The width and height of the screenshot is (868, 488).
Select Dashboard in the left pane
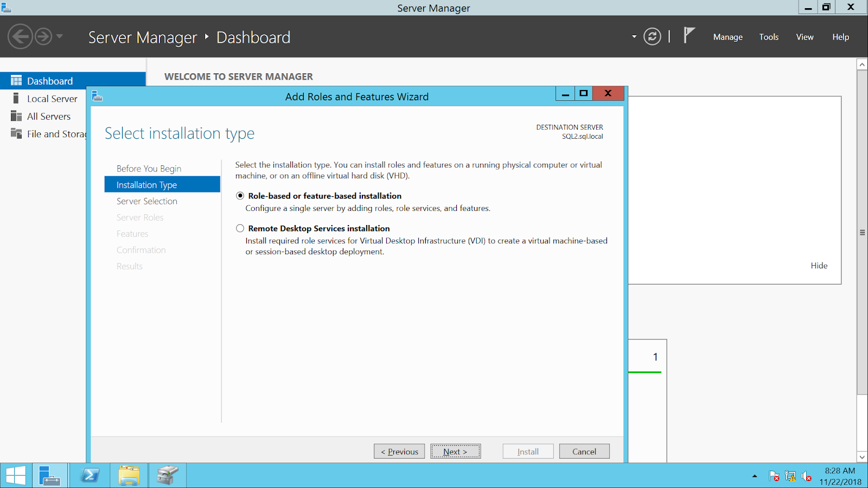click(x=73, y=81)
